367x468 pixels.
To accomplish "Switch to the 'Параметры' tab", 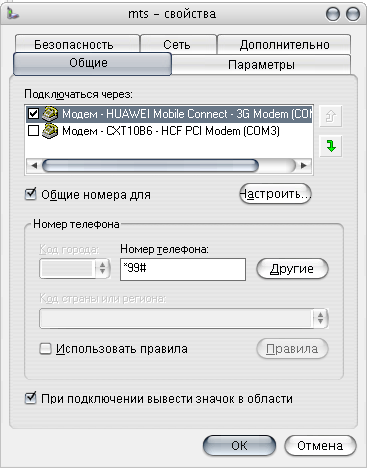I will pyautogui.click(x=261, y=65).
